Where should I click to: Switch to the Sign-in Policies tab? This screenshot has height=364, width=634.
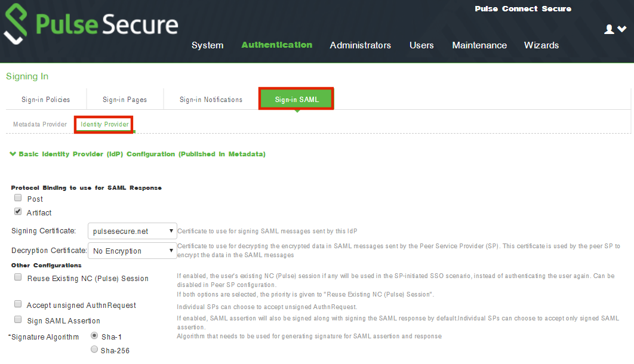46,100
